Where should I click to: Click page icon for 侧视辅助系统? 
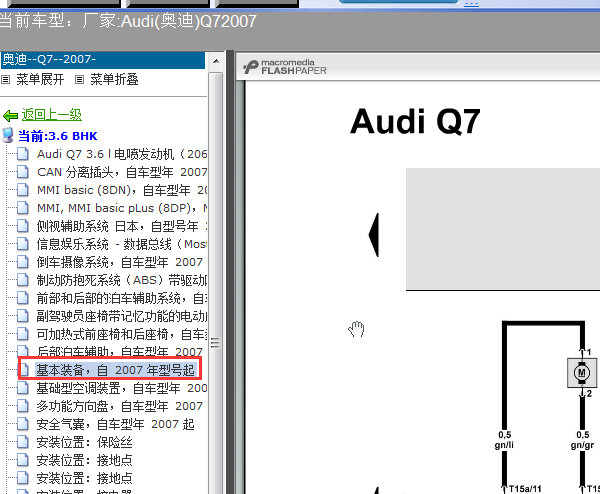click(x=23, y=226)
